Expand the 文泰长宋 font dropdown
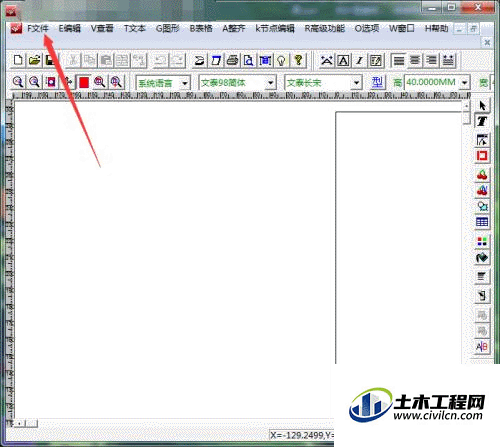The image size is (500, 447). [356, 83]
